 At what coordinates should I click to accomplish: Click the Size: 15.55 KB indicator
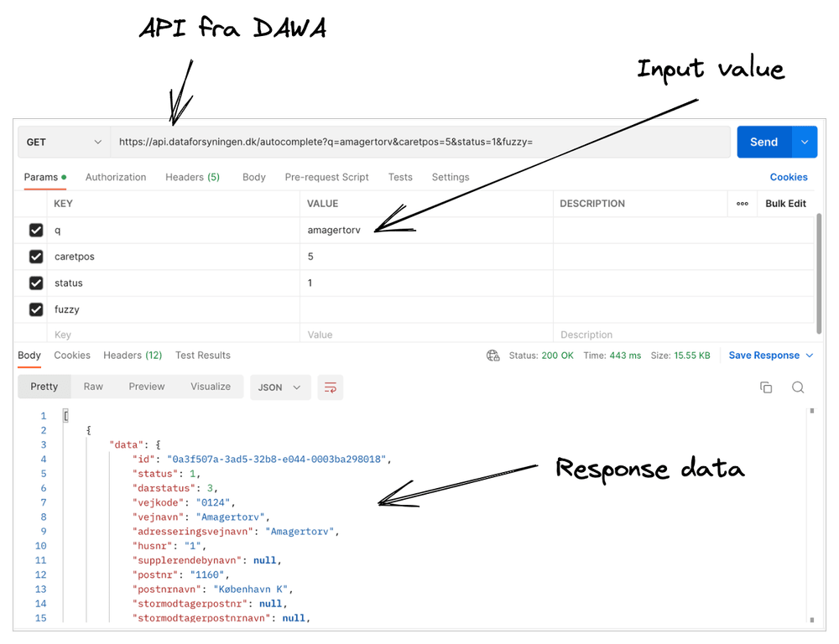tap(680, 356)
